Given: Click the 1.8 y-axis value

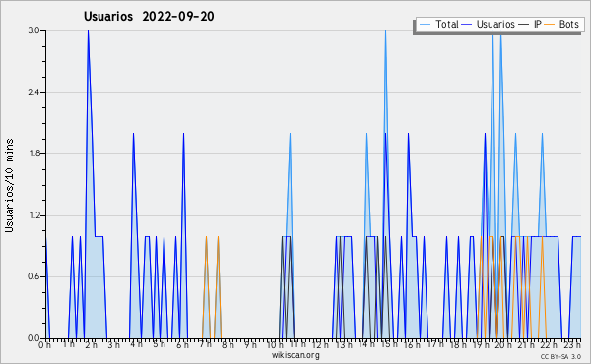Looking at the screenshot, I should 34,153.
